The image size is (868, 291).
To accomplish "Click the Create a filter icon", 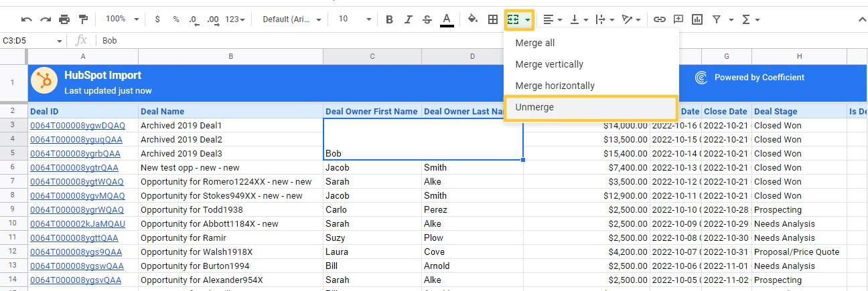I will pyautogui.click(x=717, y=19).
